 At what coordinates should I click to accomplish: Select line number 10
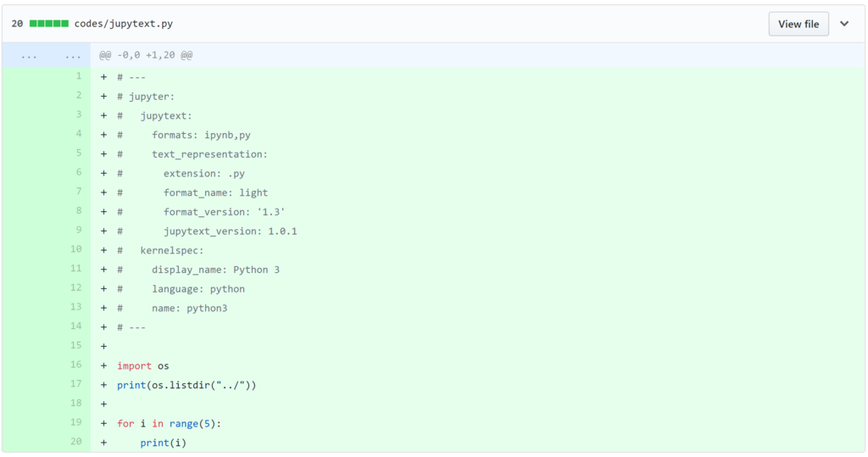[x=75, y=249]
